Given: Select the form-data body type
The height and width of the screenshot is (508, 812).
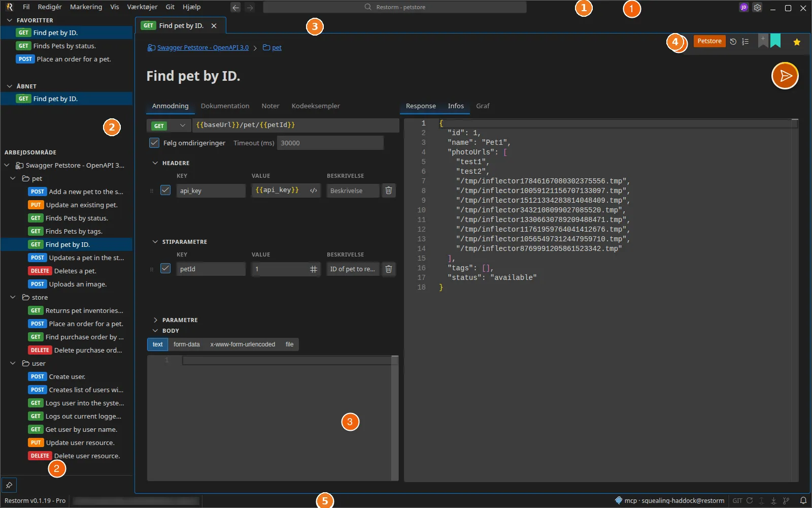Looking at the screenshot, I should [x=187, y=344].
